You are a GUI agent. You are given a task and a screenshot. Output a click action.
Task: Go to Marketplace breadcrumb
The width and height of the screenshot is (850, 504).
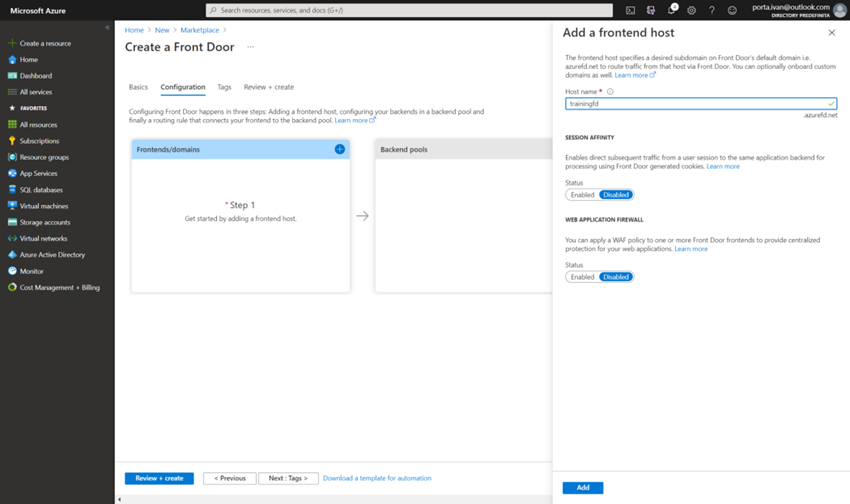(200, 30)
